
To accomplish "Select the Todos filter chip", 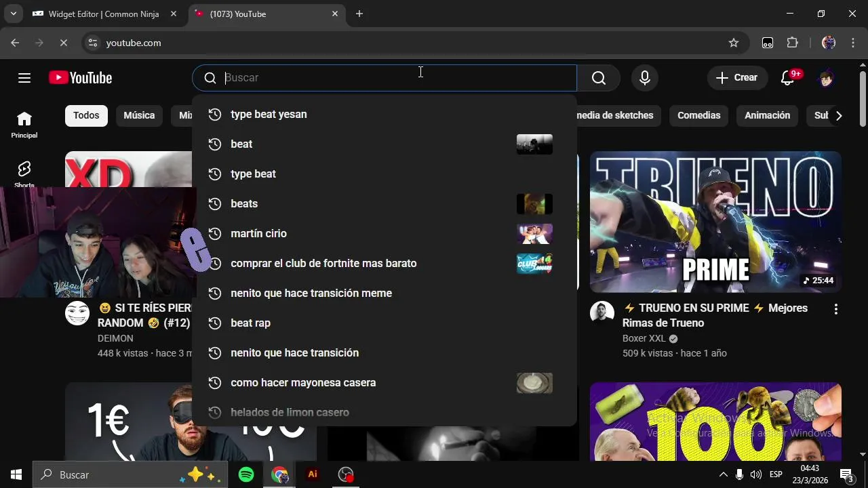I will pyautogui.click(x=86, y=115).
